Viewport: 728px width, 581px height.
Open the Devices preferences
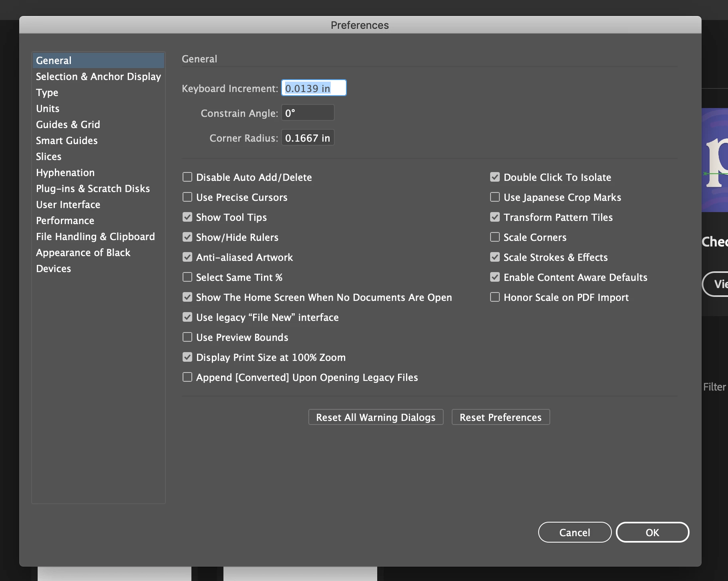tap(98, 268)
